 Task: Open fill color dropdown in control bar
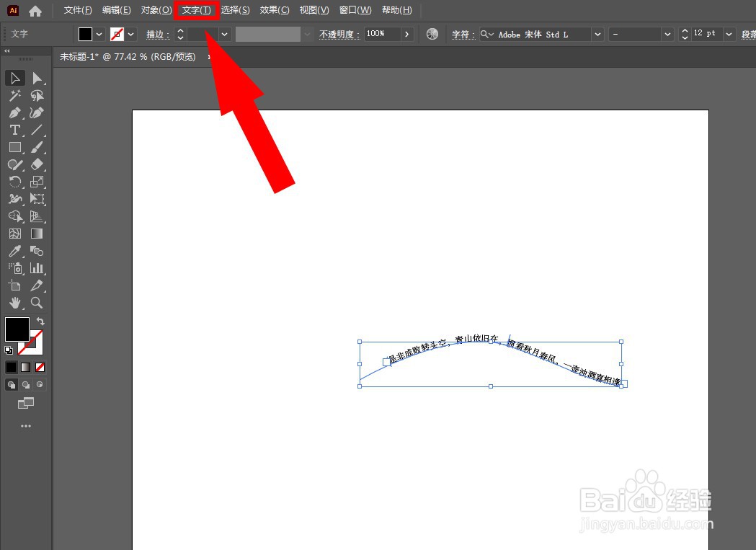tap(99, 35)
